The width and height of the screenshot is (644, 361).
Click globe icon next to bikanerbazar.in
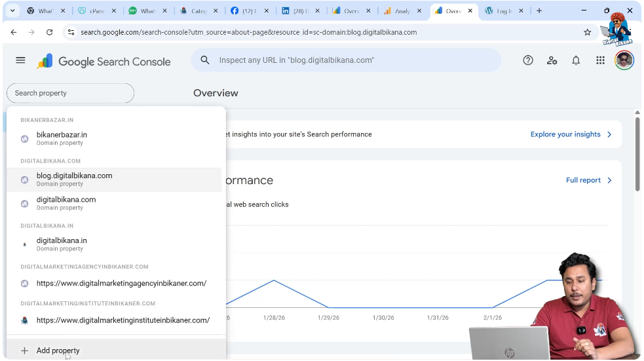point(25,139)
